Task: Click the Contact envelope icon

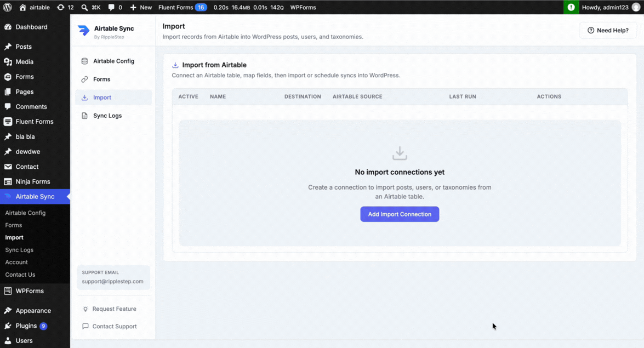Action: [x=8, y=167]
